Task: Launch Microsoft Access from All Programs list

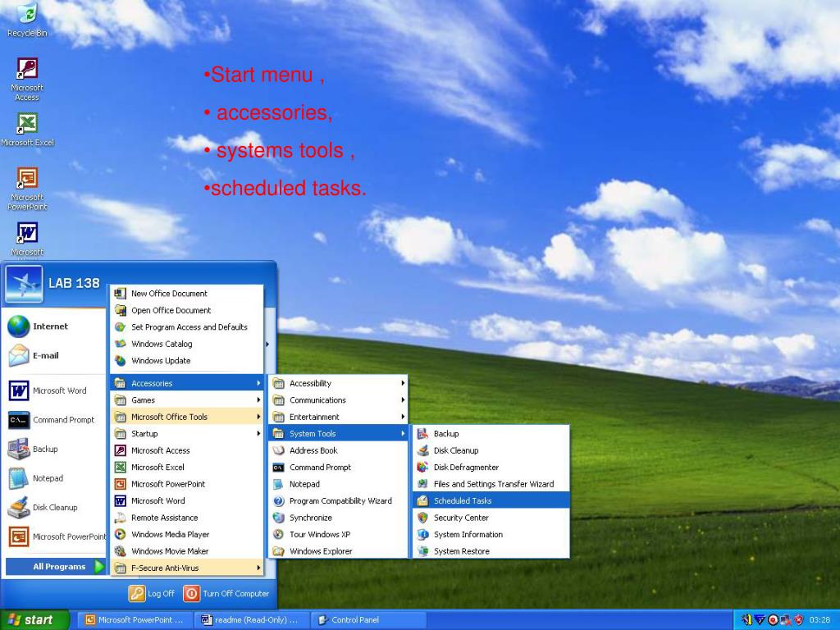Action: tap(188, 450)
